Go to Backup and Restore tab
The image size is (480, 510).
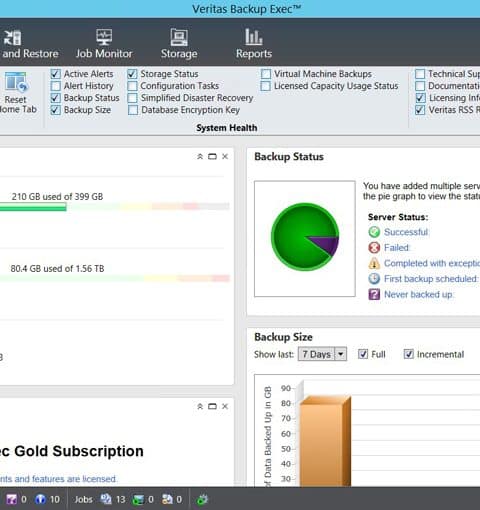tap(29, 44)
